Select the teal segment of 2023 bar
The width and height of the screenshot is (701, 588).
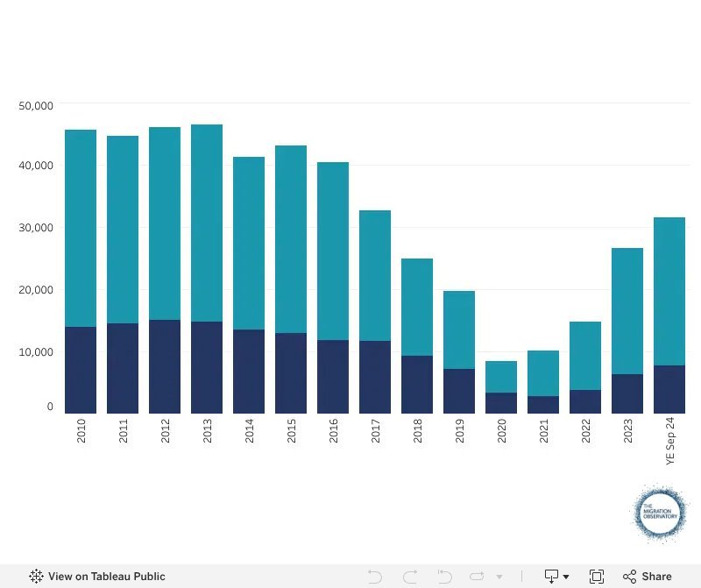(x=627, y=311)
